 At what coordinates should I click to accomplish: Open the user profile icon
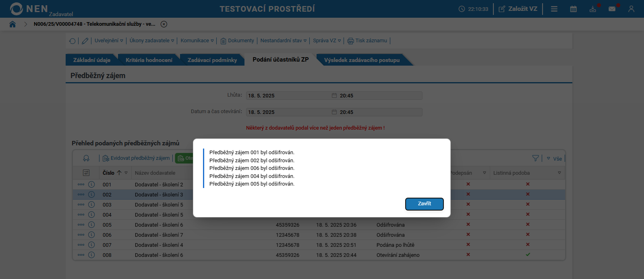pos(631,9)
